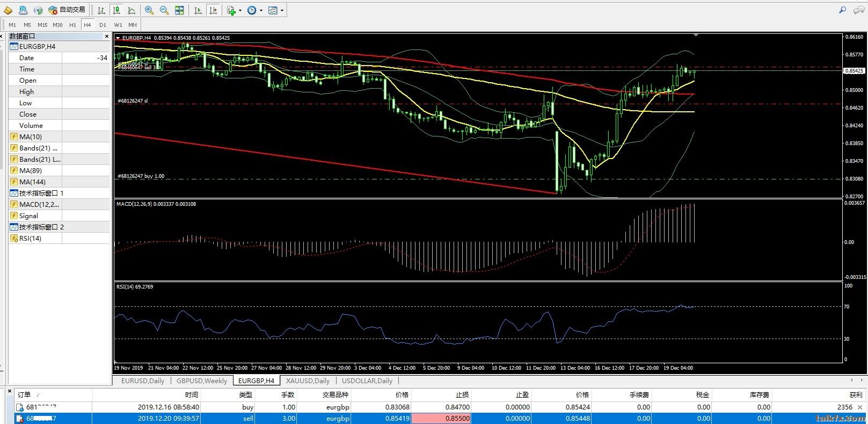Image resolution: width=868 pixels, height=424 pixels.
Task: Select 技术指标窗口 1 row
Action: pos(59,193)
